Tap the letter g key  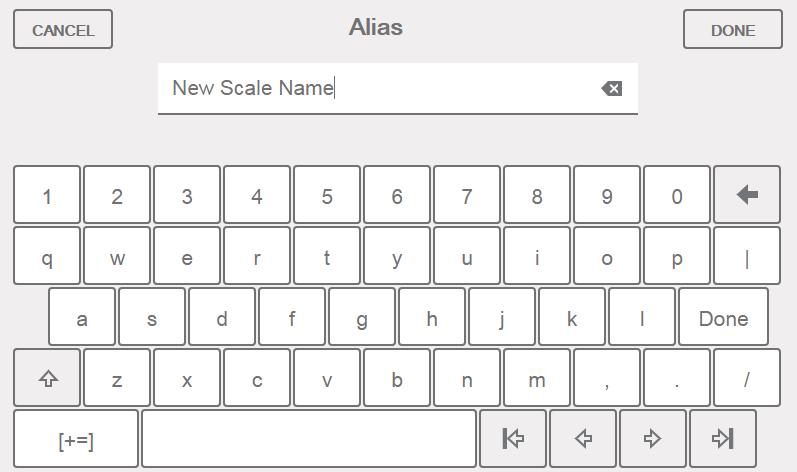(x=362, y=317)
